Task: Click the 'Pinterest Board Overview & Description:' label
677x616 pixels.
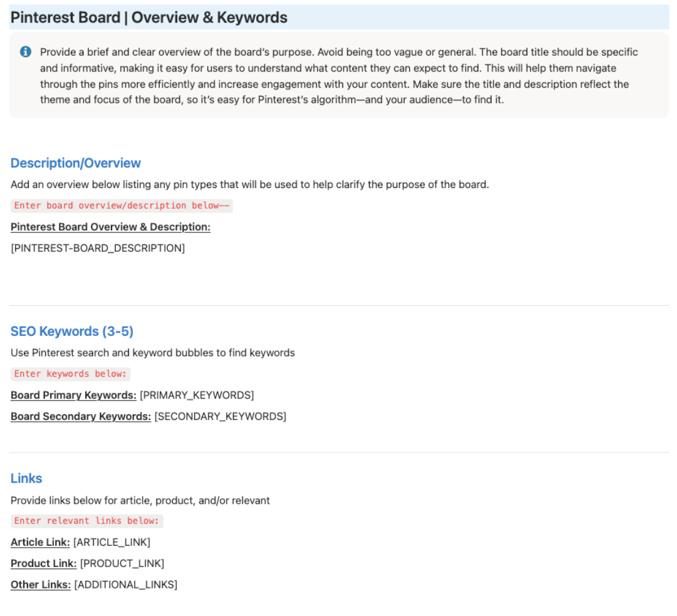Action: 111,227
